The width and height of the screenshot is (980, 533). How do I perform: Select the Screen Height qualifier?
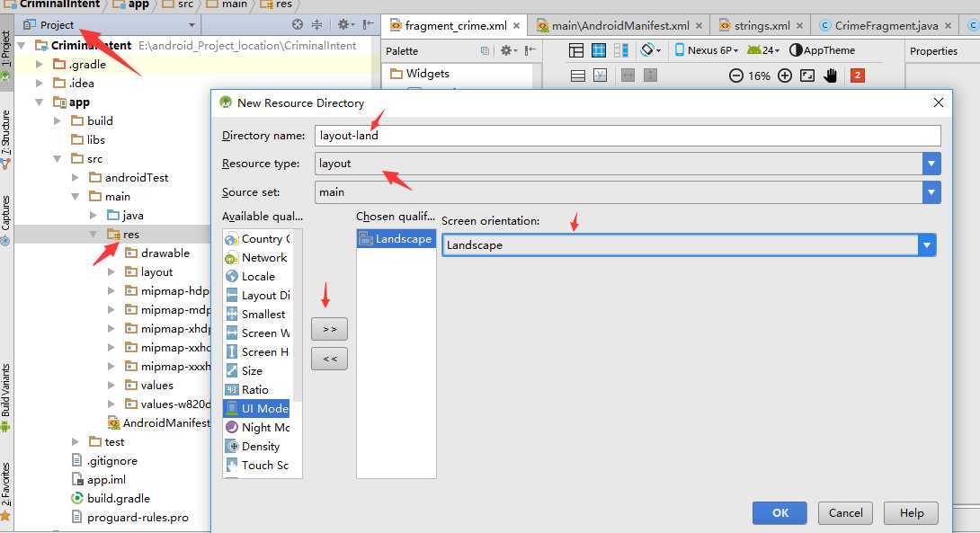click(x=259, y=351)
